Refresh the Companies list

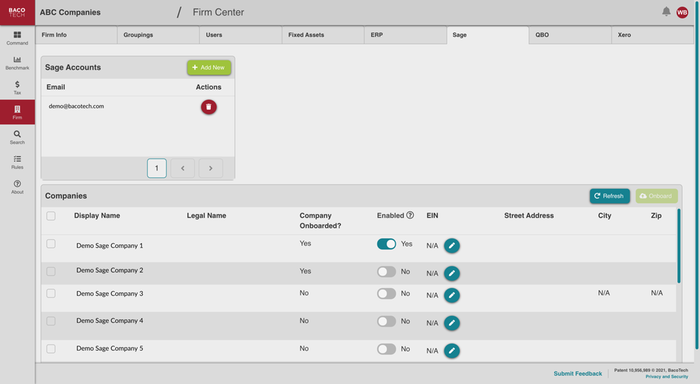point(610,196)
